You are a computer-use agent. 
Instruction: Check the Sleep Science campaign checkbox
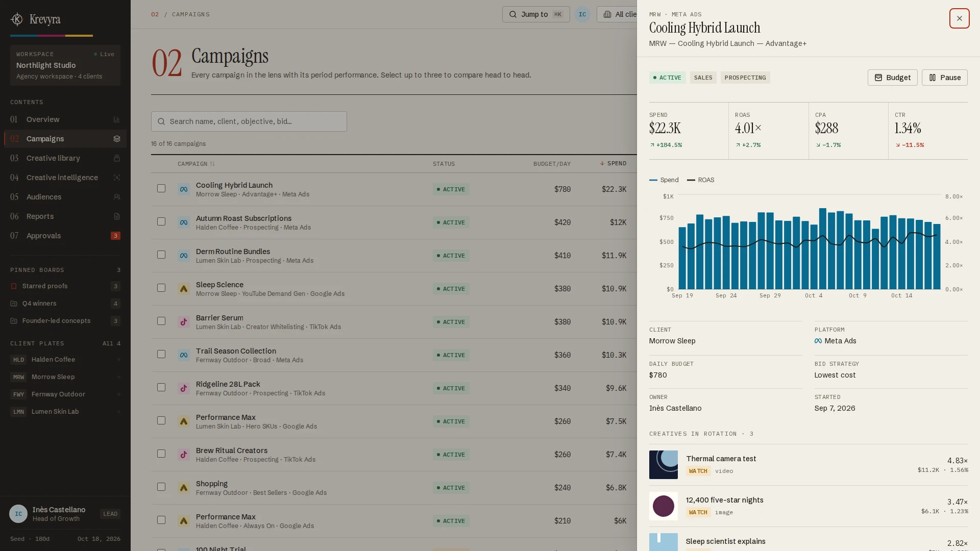[161, 288]
